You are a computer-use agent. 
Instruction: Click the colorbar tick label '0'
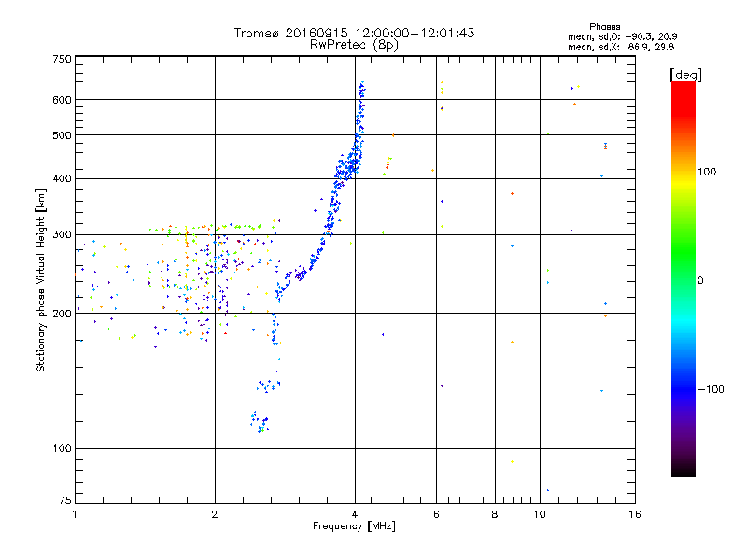click(x=700, y=280)
